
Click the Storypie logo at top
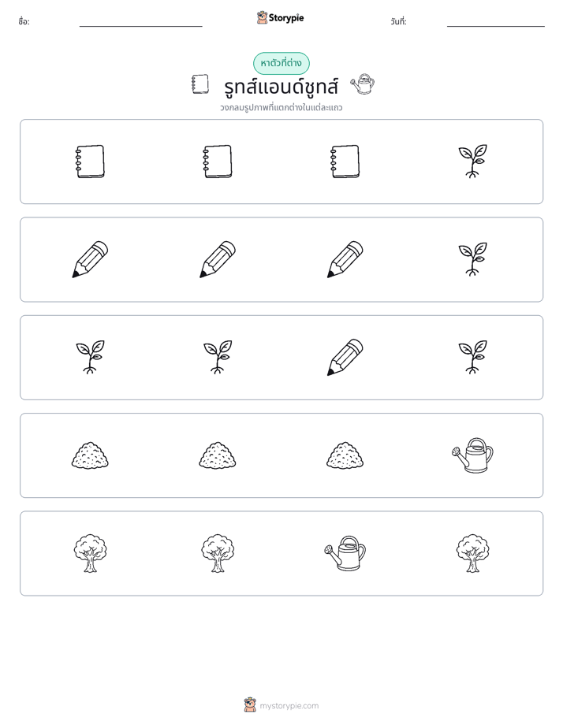(281, 17)
